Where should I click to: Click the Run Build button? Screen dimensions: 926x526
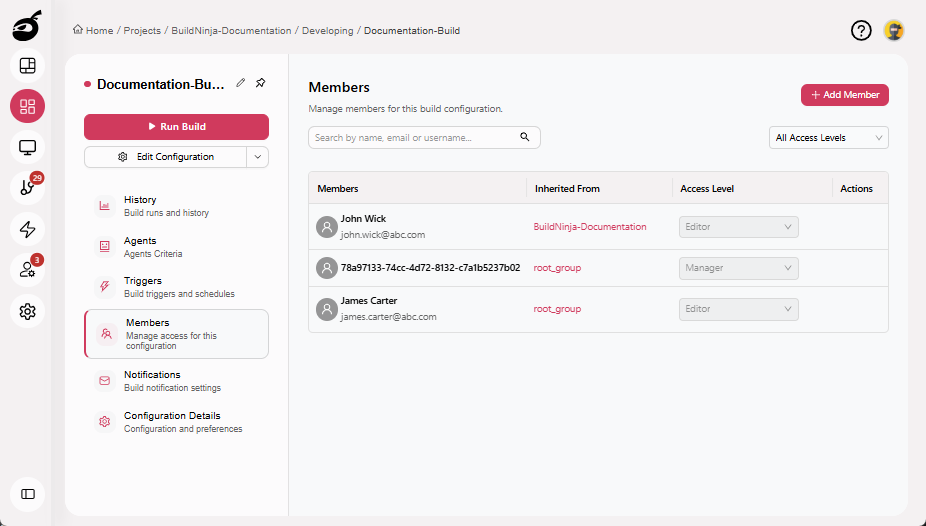point(176,126)
